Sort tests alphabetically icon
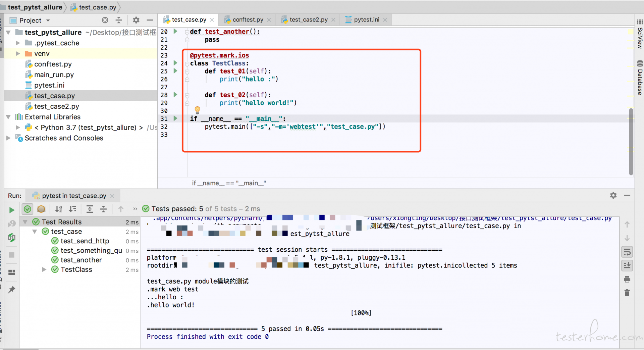This screenshot has width=644, height=350. (59, 209)
